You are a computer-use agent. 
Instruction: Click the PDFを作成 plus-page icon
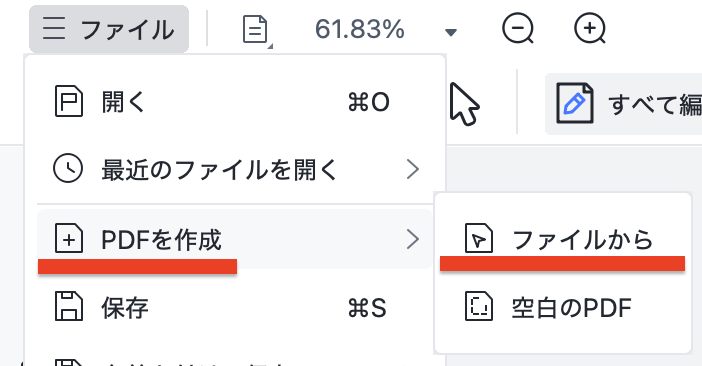coord(68,238)
